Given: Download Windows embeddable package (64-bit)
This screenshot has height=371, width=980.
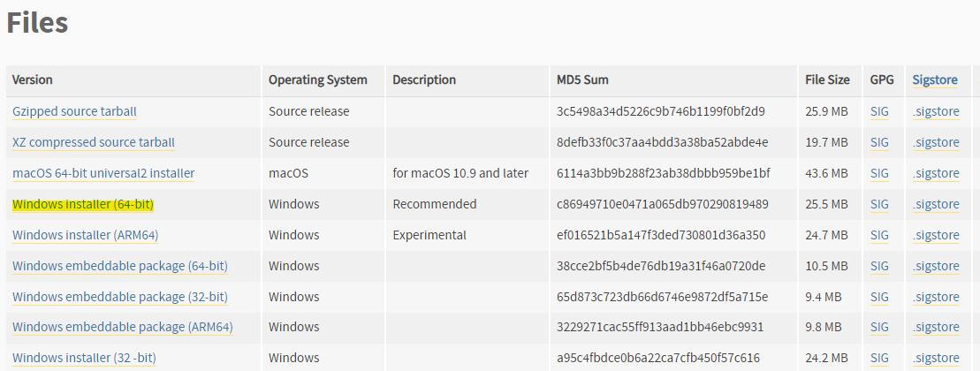Looking at the screenshot, I should [120, 266].
